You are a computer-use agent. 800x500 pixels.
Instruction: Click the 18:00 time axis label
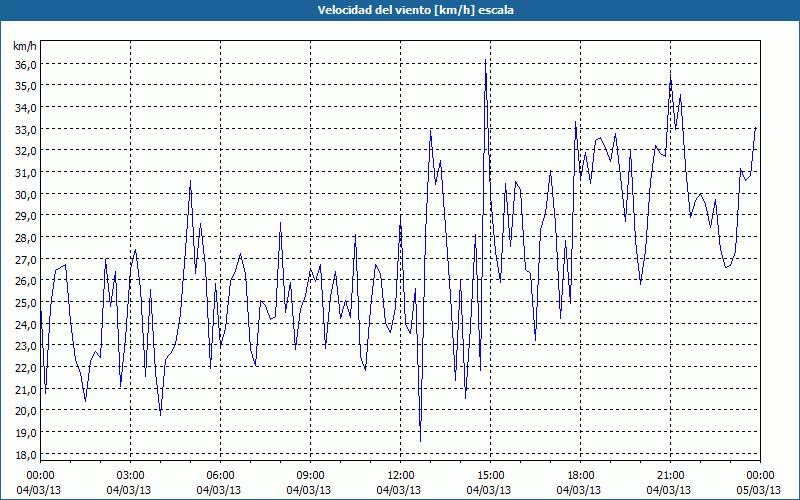click(580, 476)
